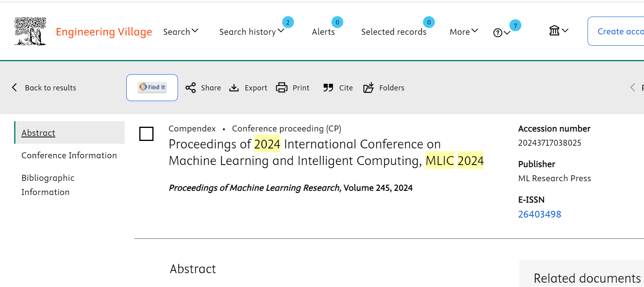Click the Publisher label

click(x=537, y=164)
